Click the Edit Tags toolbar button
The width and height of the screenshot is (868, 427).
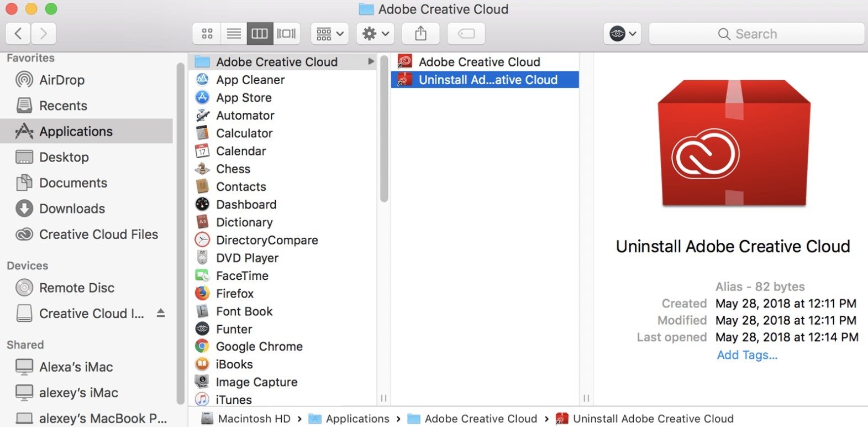tap(466, 34)
